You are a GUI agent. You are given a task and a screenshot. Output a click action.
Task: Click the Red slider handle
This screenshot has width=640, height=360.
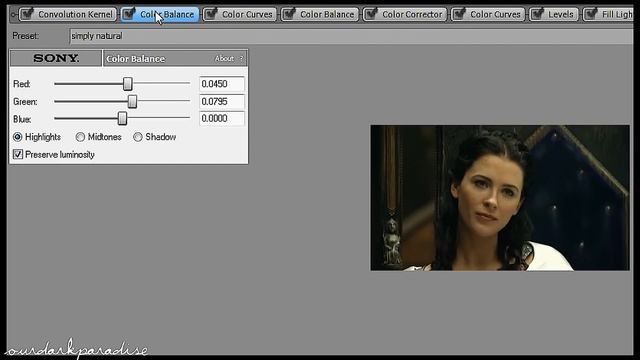tap(128, 84)
